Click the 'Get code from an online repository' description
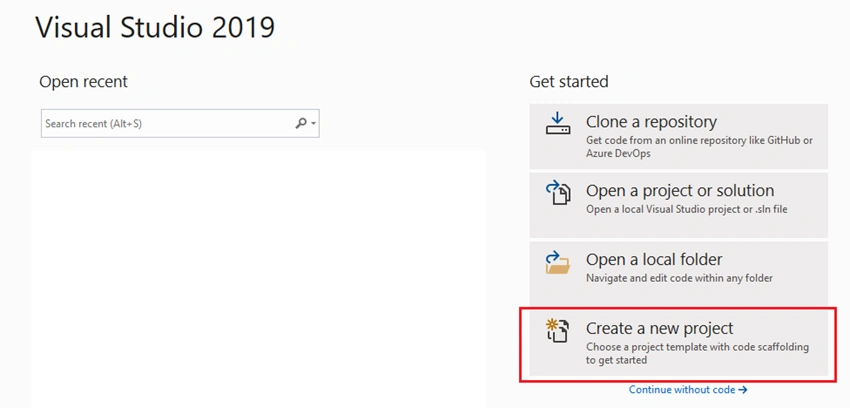Viewport: 850px width, 408px height. (x=699, y=146)
